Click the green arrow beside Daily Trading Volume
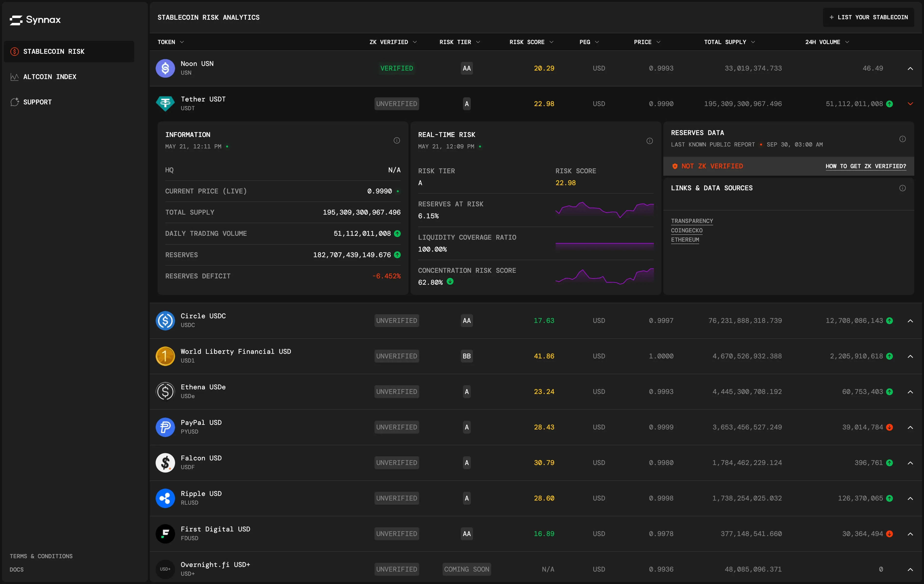Screen dimensions: 924x584 click(398, 233)
